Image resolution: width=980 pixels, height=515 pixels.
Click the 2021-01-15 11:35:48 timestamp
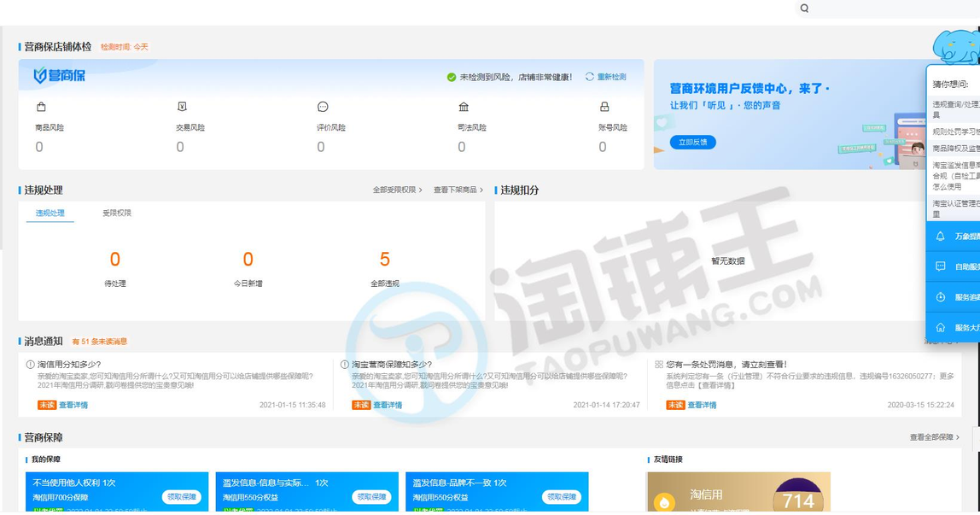(293, 405)
